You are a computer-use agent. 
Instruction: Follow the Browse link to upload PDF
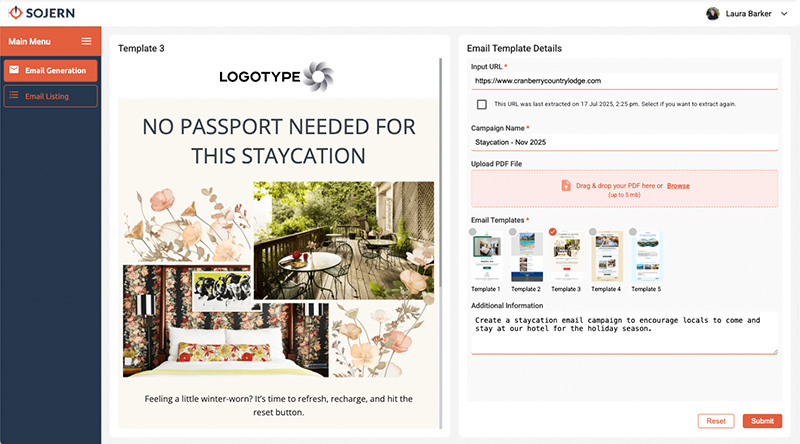click(678, 186)
